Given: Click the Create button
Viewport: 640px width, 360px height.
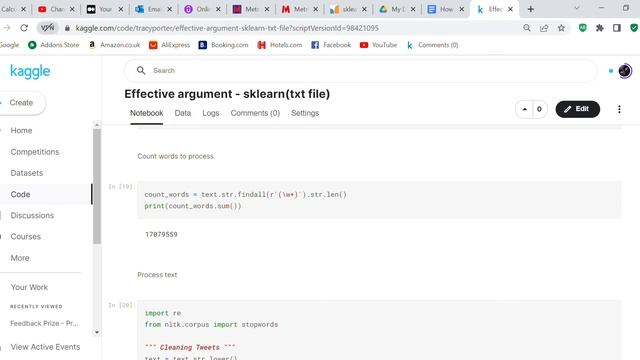Looking at the screenshot, I should 21,103.
